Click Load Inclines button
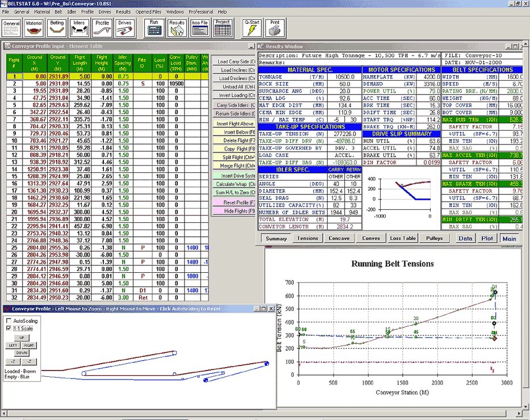Screen dimensions: 530x420 click(234, 70)
